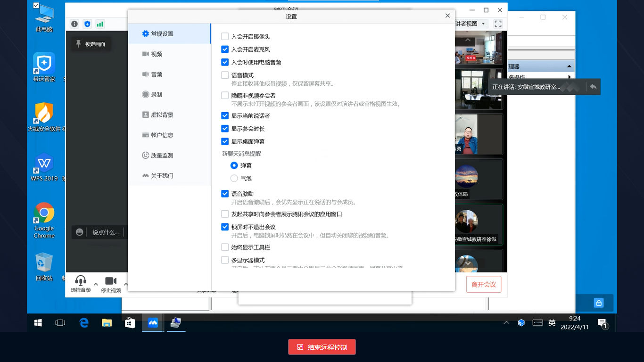The height and width of the screenshot is (362, 644).
Task: Open the Windows Start menu
Action: click(x=38, y=323)
